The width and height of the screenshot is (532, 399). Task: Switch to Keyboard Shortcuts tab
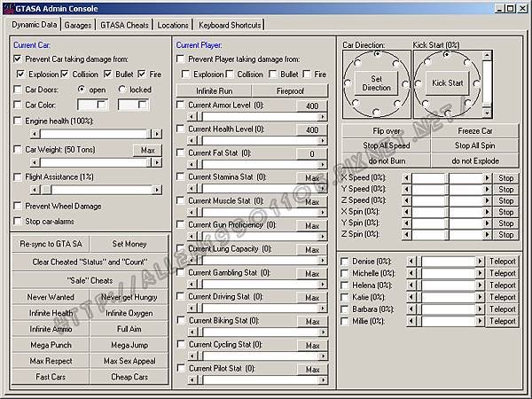230,25
